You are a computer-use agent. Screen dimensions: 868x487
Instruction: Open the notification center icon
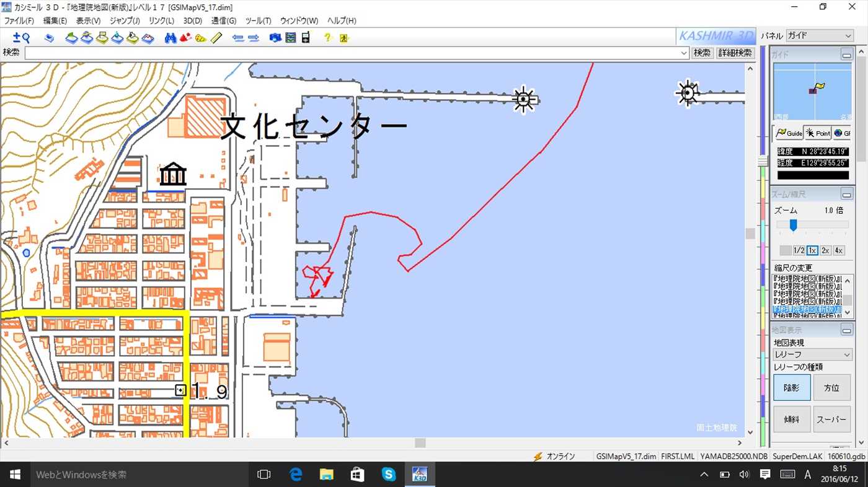tap(765, 475)
